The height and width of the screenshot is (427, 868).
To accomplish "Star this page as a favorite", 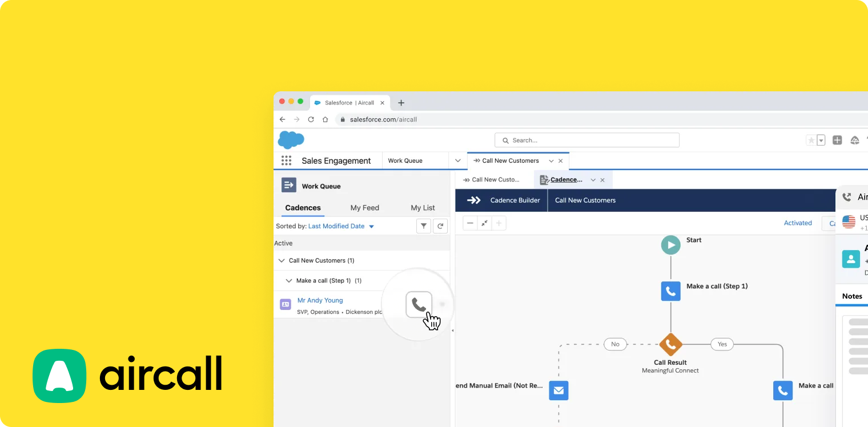I will tap(810, 140).
